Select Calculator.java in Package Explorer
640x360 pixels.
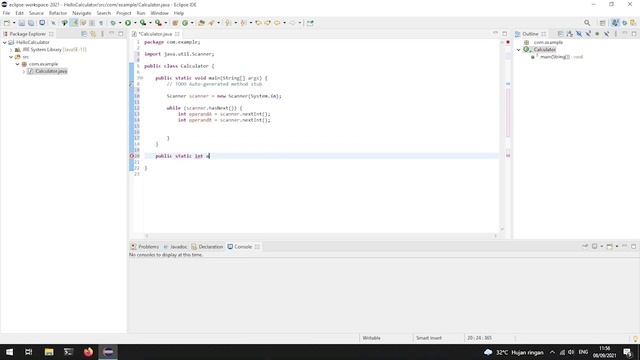pos(51,71)
